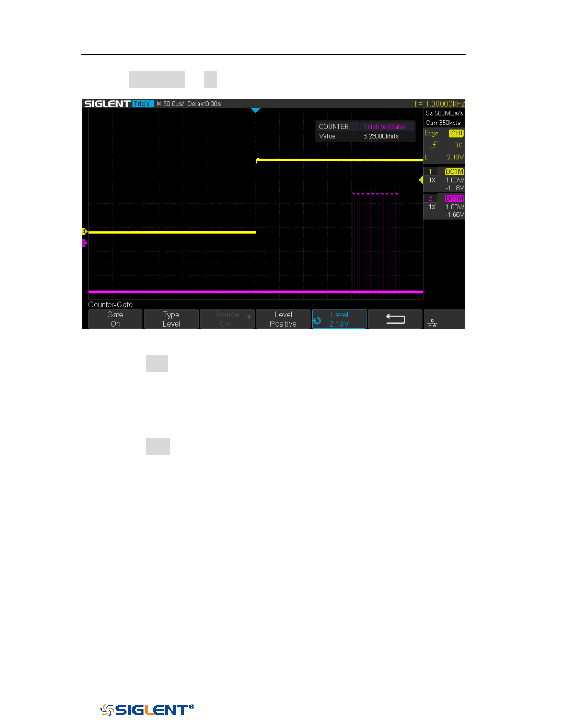The image size is (563, 728).
Task: Click channel 1 offset value -1.18V
Action: click(455, 188)
